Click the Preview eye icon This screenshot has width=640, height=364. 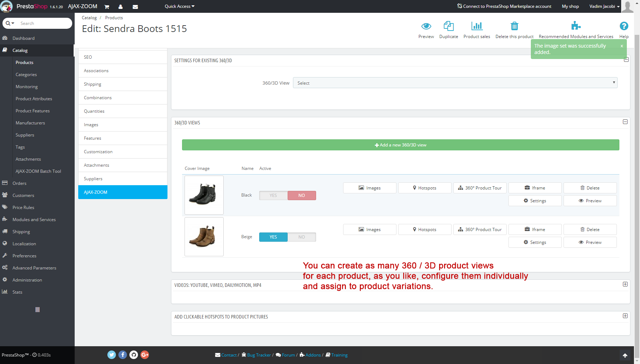(x=426, y=26)
